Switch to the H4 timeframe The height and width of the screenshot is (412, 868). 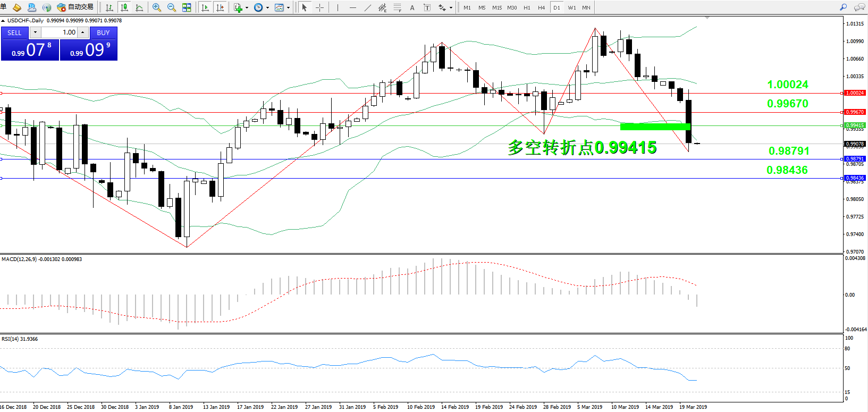point(541,7)
